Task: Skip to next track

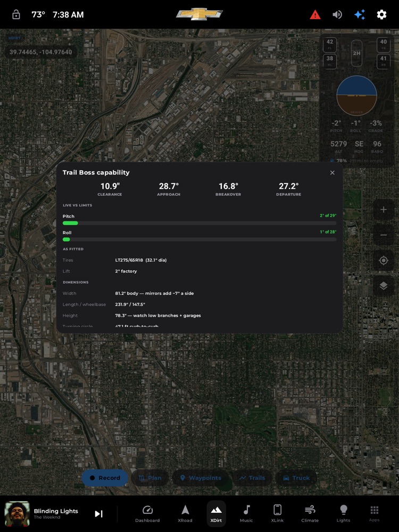Action: pos(98,514)
